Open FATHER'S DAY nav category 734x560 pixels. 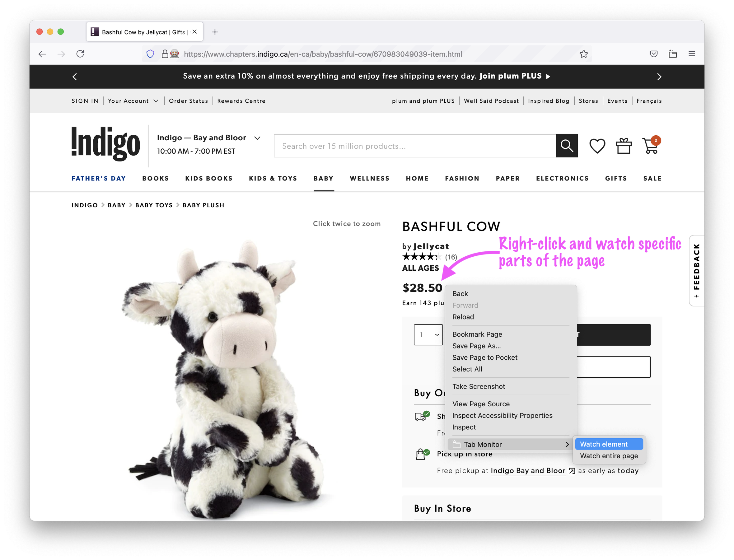pos(99,179)
